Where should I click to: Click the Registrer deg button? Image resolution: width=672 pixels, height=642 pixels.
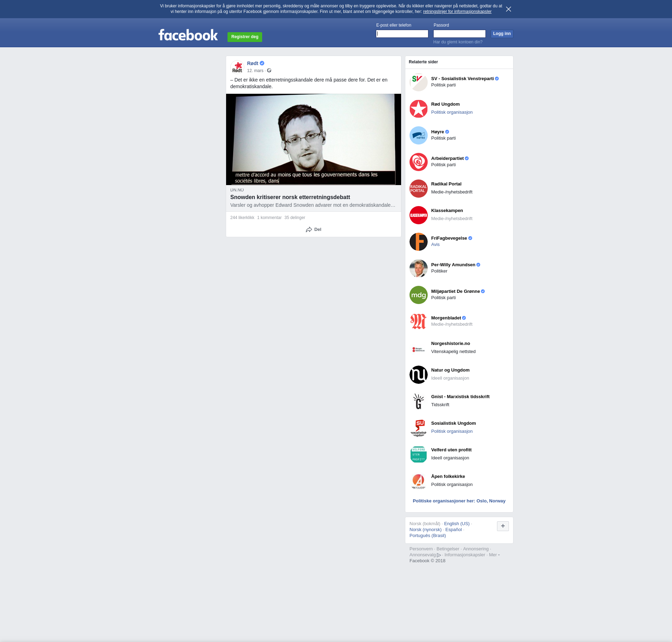(x=245, y=37)
